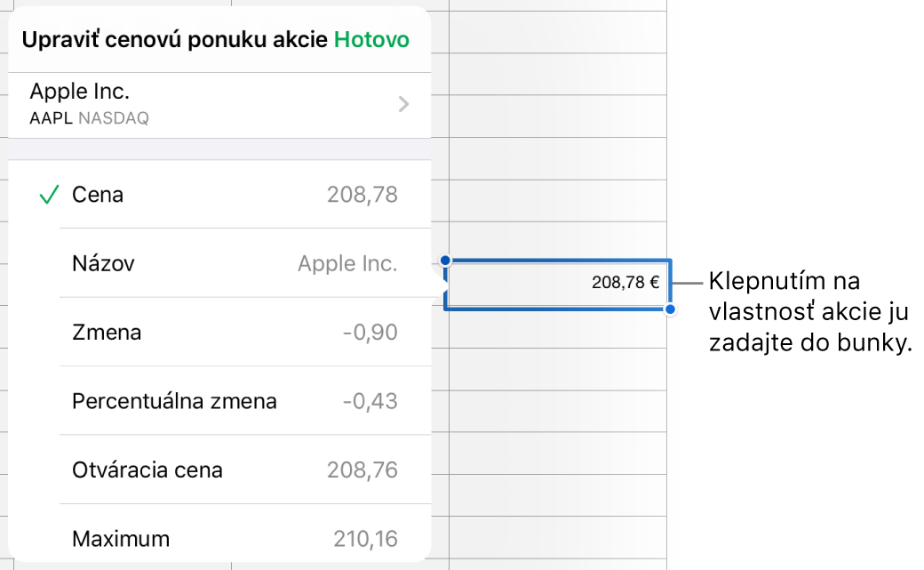Tap the cell showing 208,78 €
Screen dimensions: 924x570
click(x=558, y=283)
